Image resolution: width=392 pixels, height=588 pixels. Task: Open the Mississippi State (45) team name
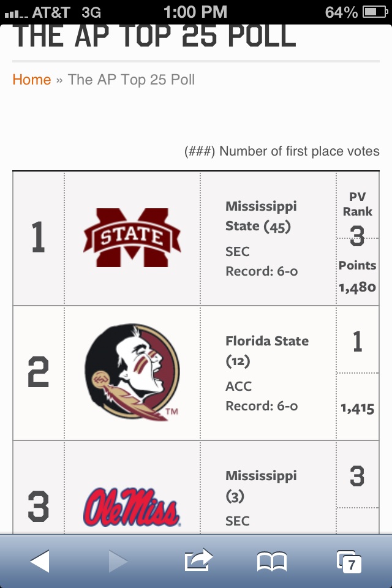[261, 216]
